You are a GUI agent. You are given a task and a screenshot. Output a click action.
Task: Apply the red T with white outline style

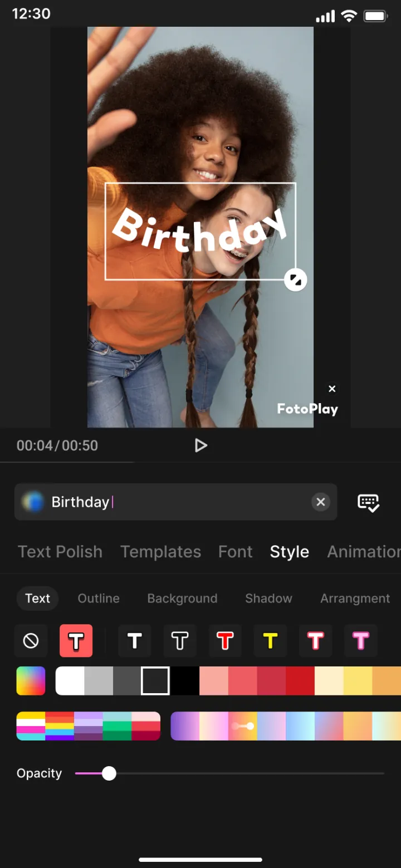(x=225, y=641)
